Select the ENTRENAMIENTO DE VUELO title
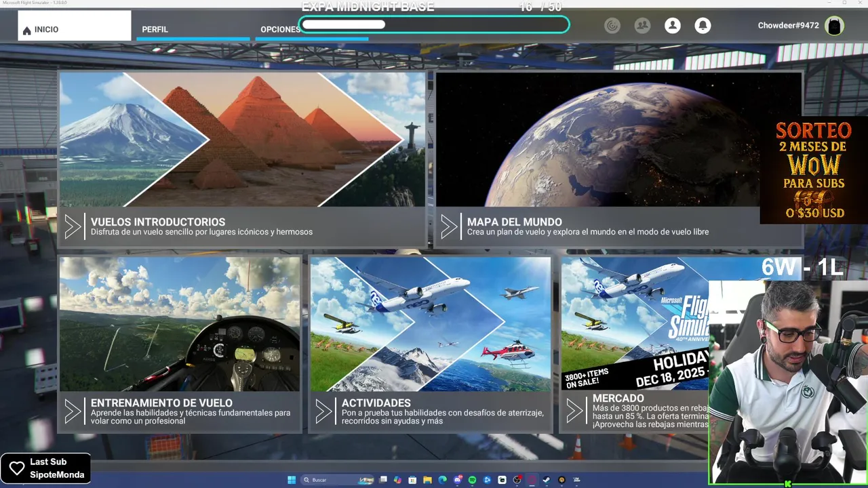 (x=161, y=403)
